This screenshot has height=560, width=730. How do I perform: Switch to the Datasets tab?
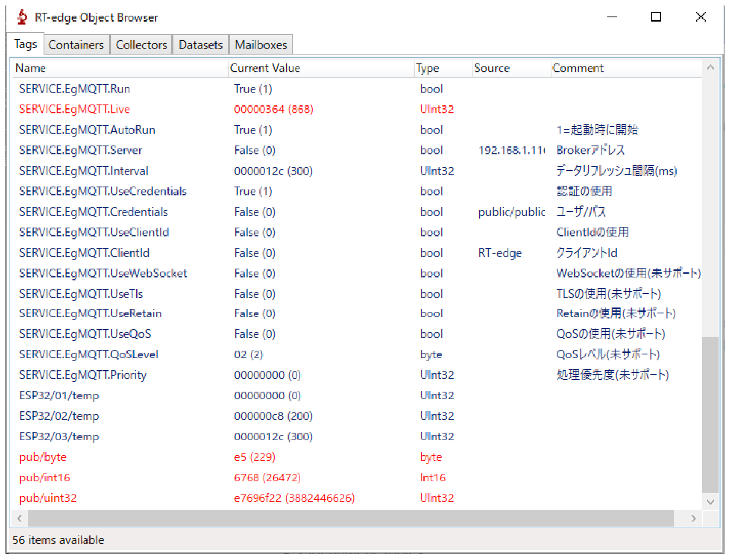tap(201, 44)
